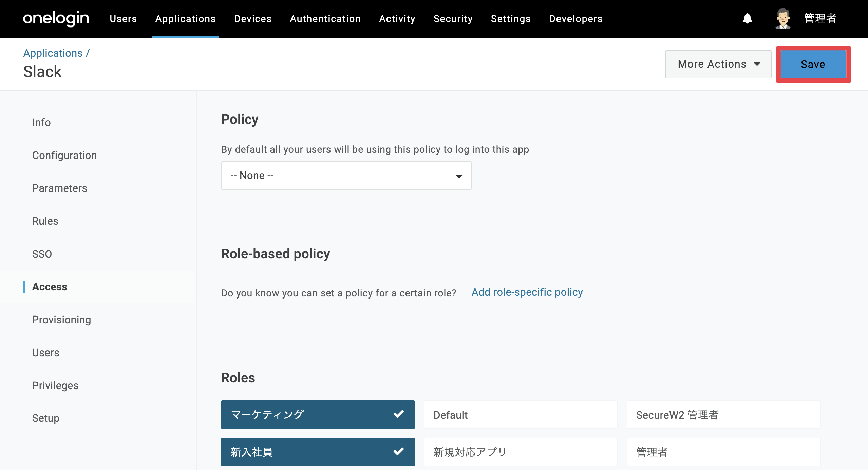The image size is (868, 470).
Task: Open the Devices menu
Action: [253, 19]
